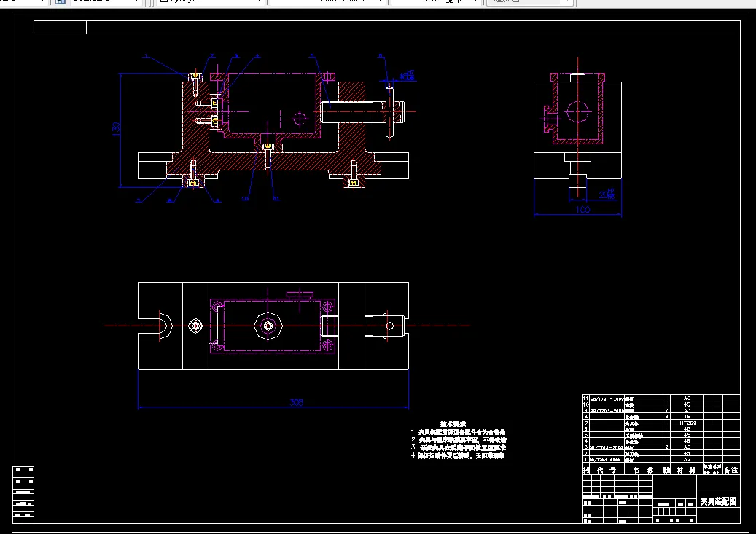Select technical requirement line 2
Screen dimensions: 756x534
[x=459, y=439]
